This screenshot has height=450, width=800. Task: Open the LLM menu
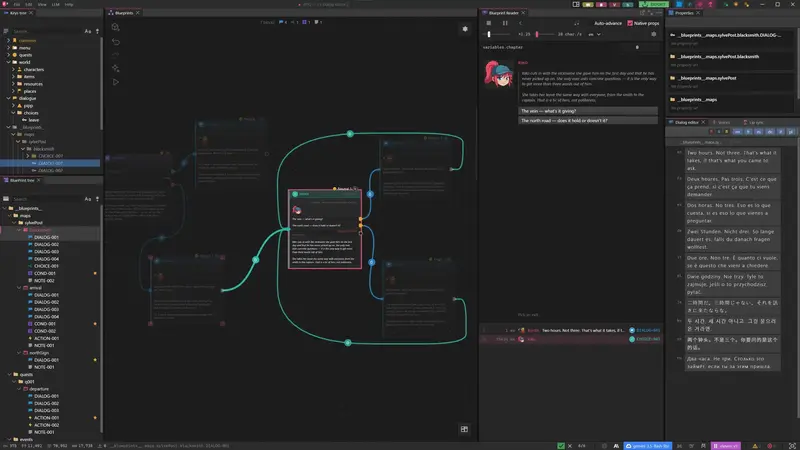[x=55, y=4]
